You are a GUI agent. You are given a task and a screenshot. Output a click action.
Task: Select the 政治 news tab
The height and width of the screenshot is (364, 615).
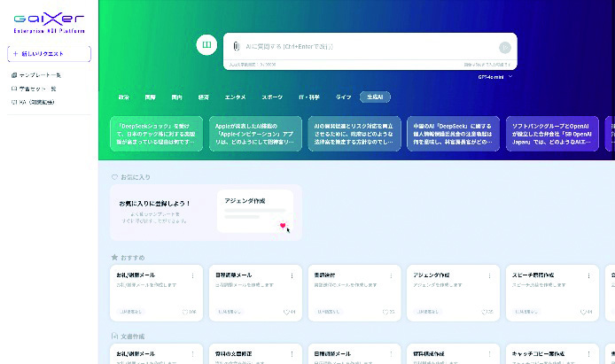pyautogui.click(x=123, y=97)
